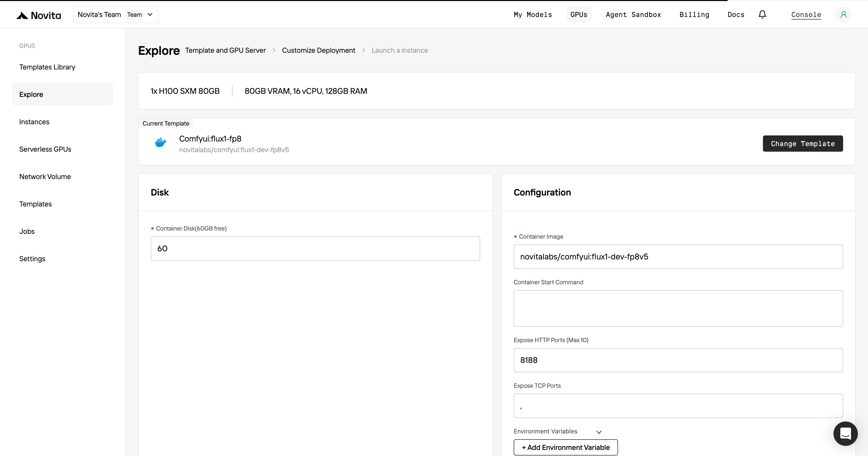868x456 pixels.
Task: Click the Change Template button
Action: [x=803, y=144]
